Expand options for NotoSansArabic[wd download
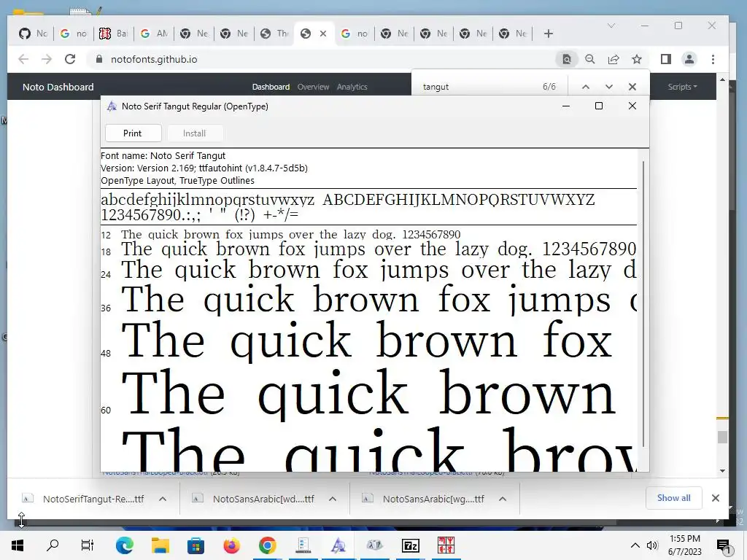Image resolution: width=747 pixels, height=560 pixels. point(333,499)
